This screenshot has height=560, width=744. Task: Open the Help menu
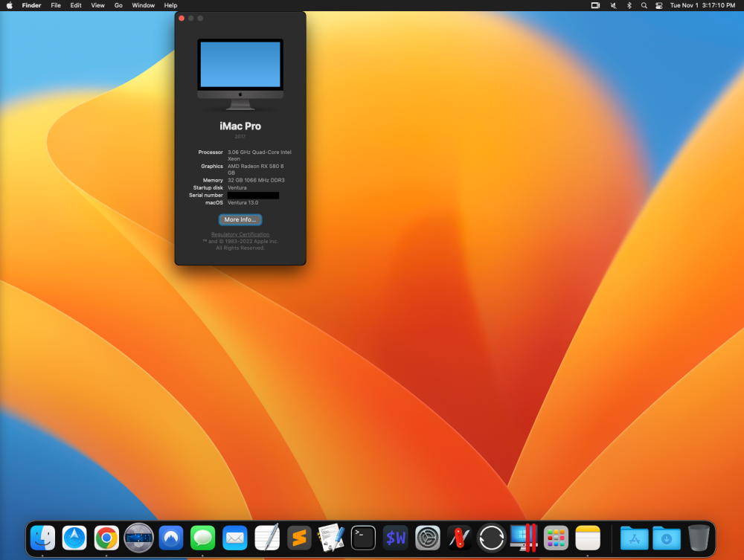tap(170, 5)
